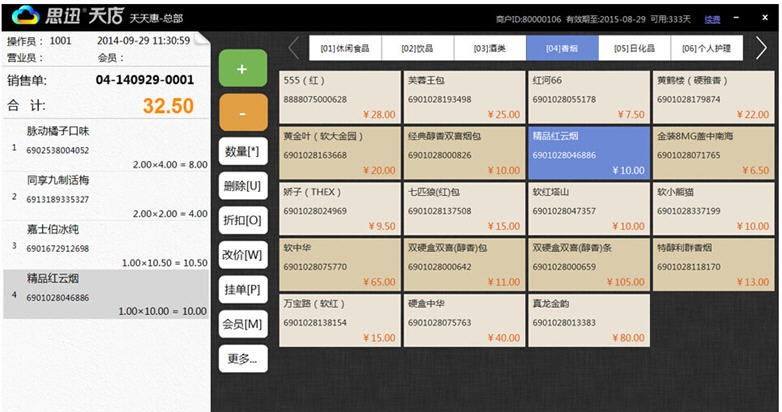Click the orange minus quantity button
Image resolution: width=782 pixels, height=412 pixels.
(x=243, y=113)
